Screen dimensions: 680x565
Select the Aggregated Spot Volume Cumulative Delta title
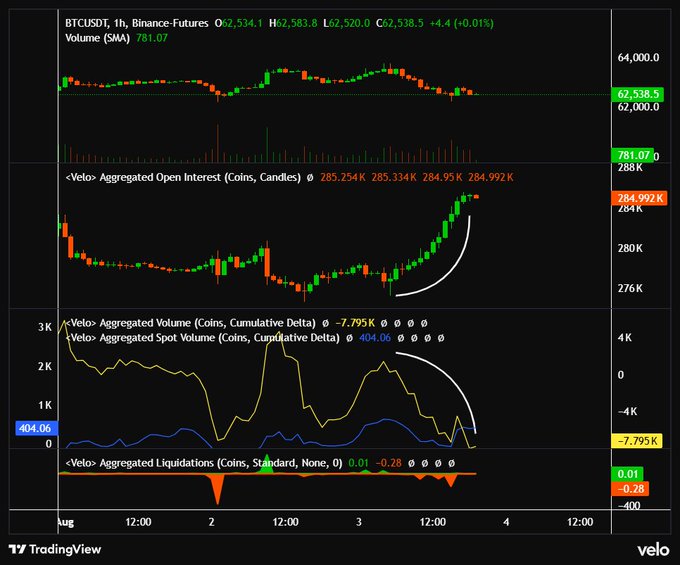203,338
